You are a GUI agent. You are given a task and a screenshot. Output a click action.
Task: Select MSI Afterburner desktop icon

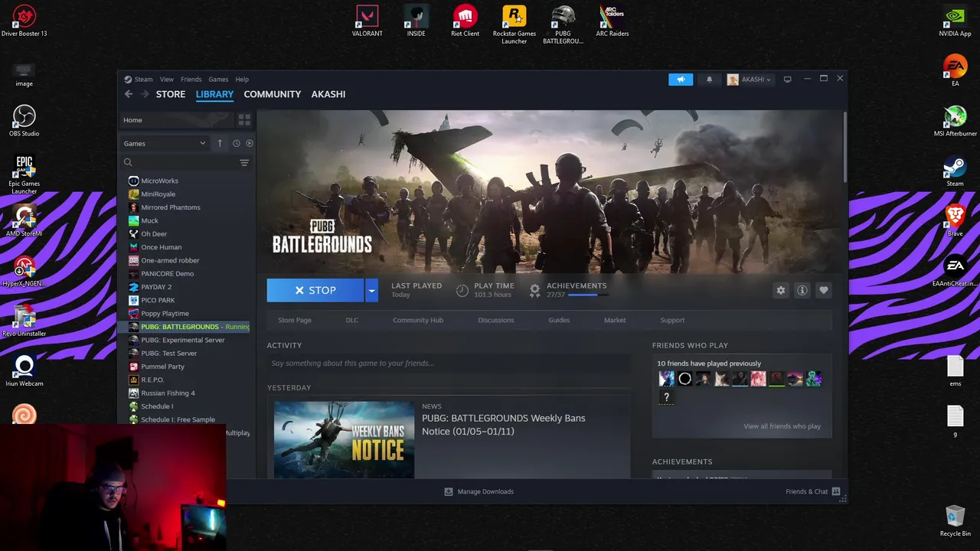955,121
